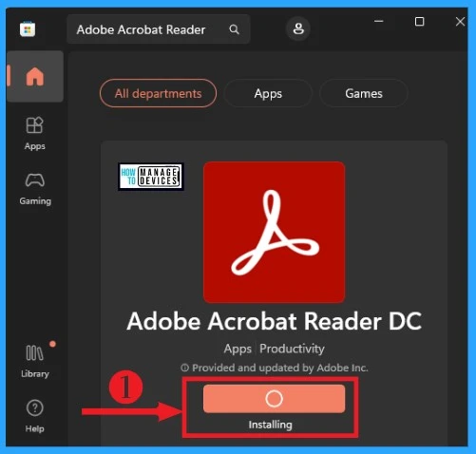Click the info icon beside Provided and updated
This screenshot has height=454, width=476.
(184, 368)
